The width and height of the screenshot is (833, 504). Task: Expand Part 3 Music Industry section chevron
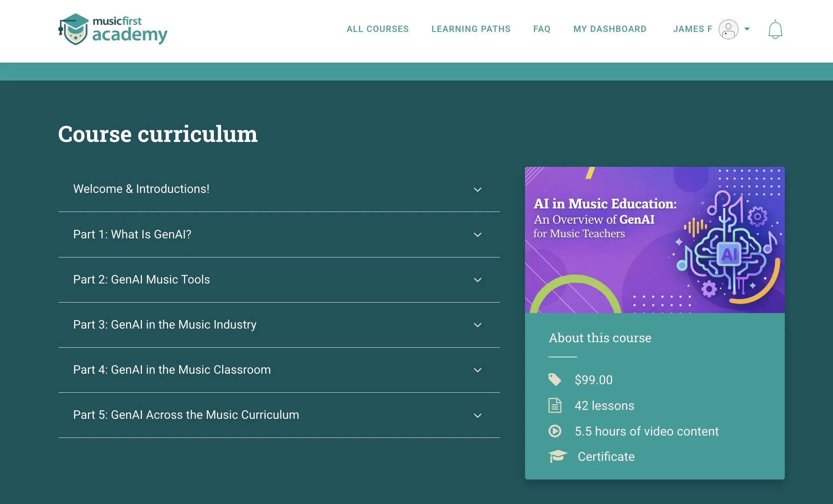[x=478, y=325]
